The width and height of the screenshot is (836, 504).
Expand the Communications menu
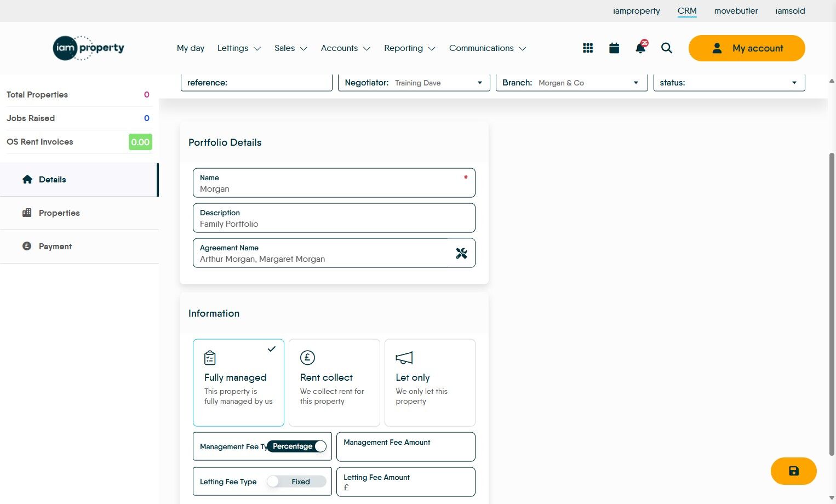click(488, 48)
